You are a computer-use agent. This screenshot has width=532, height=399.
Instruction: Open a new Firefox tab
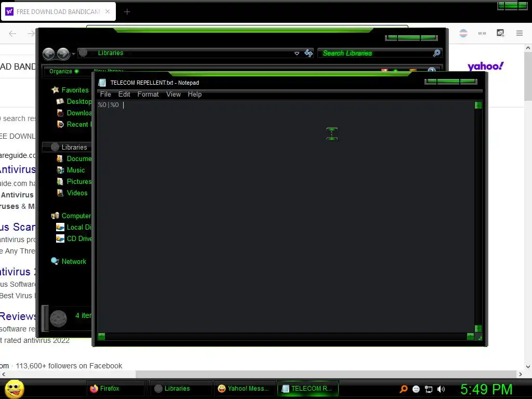coord(127,12)
